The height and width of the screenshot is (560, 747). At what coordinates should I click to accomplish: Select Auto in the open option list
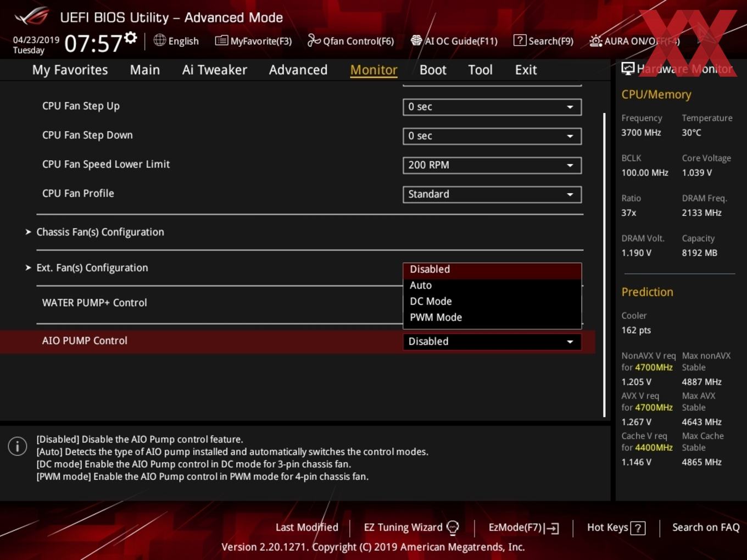492,285
